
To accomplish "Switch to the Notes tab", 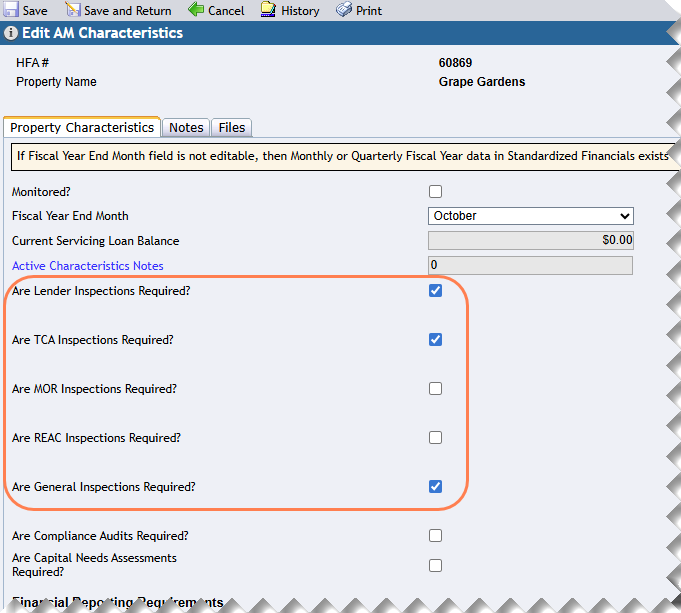I will 186,128.
